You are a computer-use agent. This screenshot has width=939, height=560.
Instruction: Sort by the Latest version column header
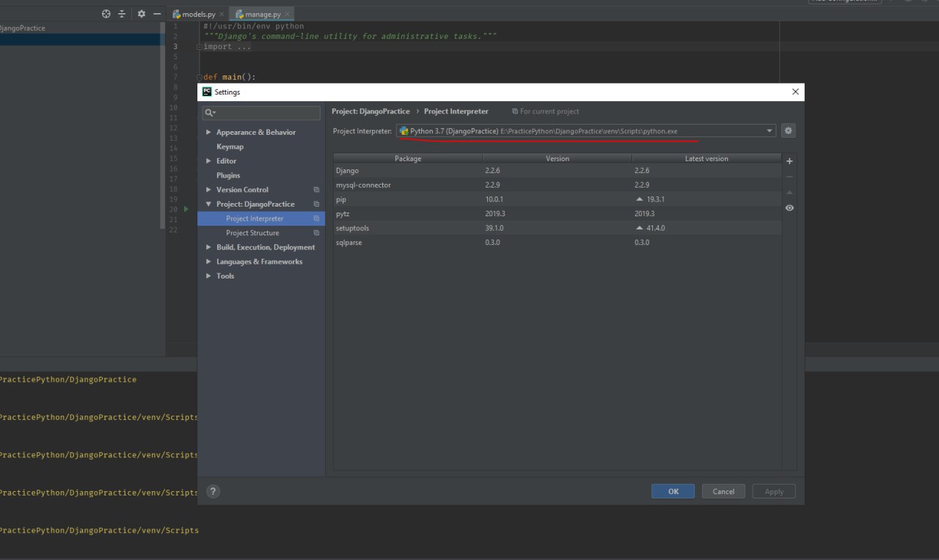(x=706, y=158)
